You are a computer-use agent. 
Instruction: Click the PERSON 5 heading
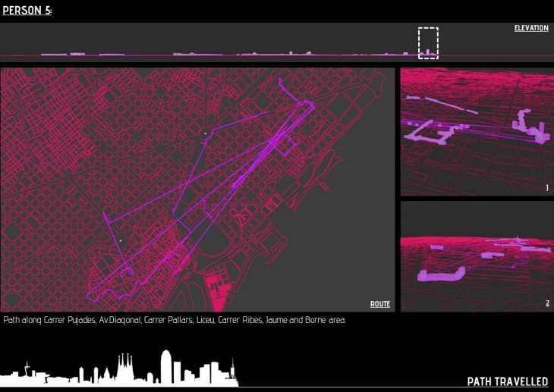27,10
